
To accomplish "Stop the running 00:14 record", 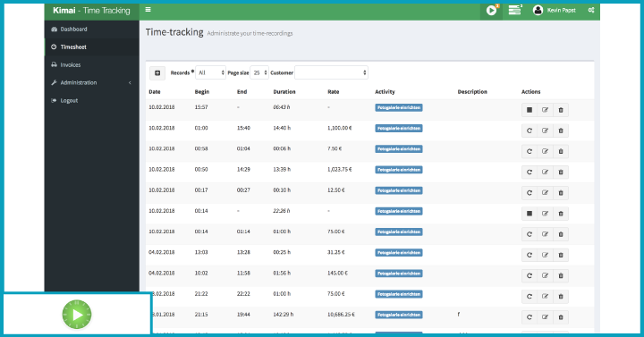I will pyautogui.click(x=530, y=214).
